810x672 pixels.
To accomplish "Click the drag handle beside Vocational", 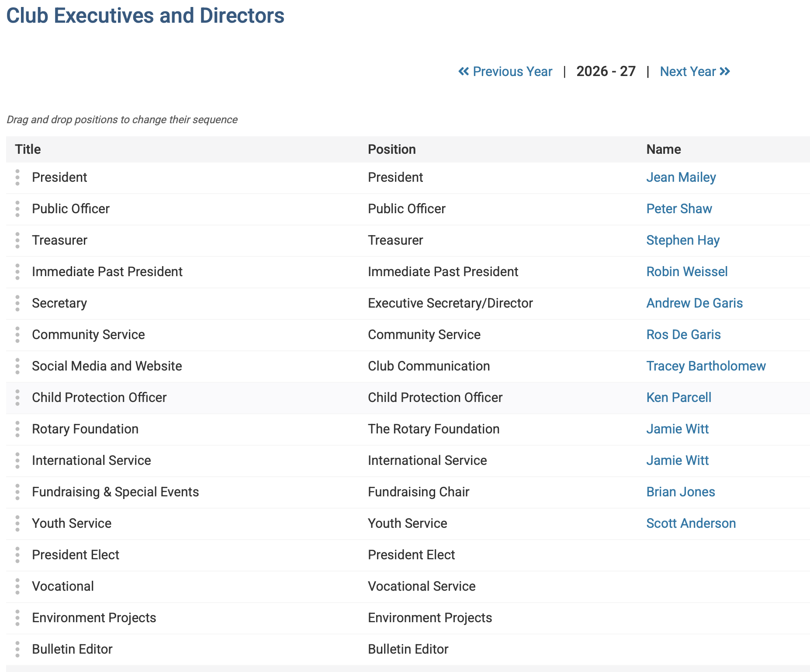I will tap(17, 586).
